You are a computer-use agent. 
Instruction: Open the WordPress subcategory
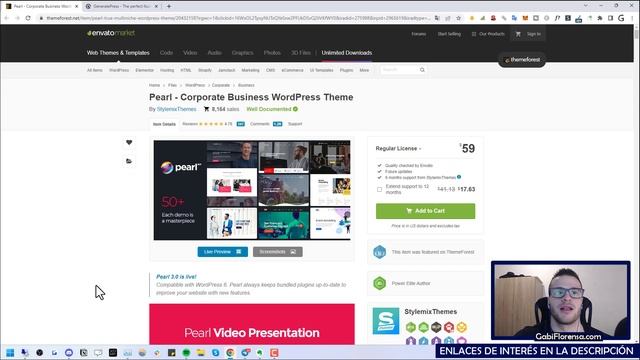point(119,70)
